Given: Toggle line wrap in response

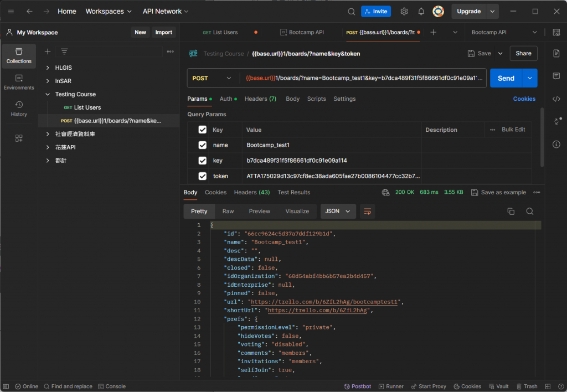Looking at the screenshot, I should pyautogui.click(x=368, y=211).
